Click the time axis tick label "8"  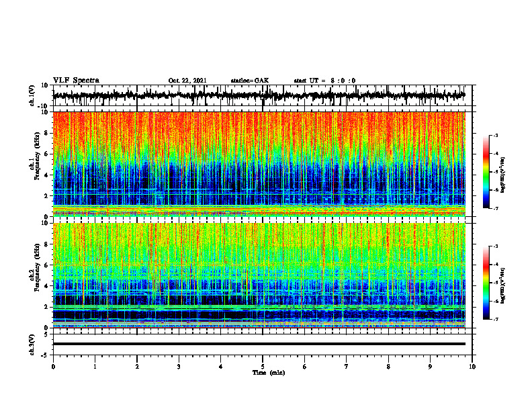tap(388, 367)
